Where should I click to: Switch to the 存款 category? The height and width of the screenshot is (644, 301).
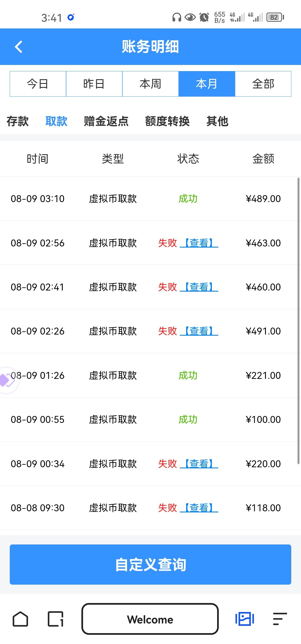18,121
